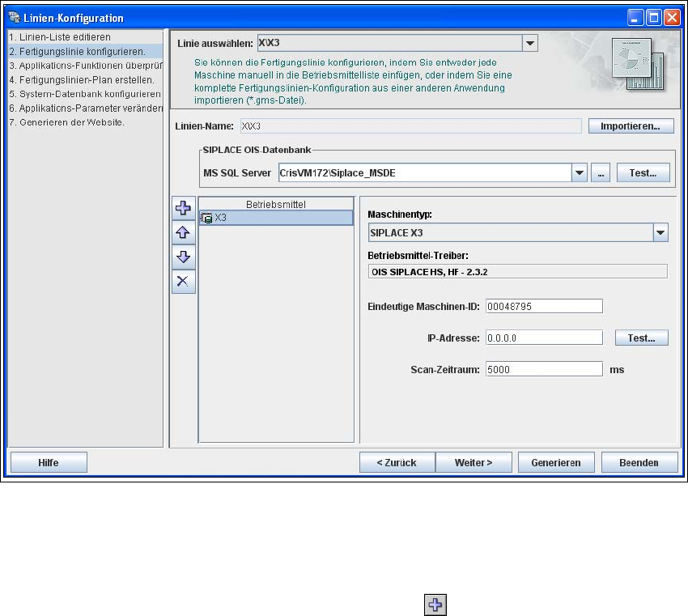Click in the Eindeutige Maschinen-ID field
Image resolution: width=688 pixels, height=616 pixels.
(543, 306)
